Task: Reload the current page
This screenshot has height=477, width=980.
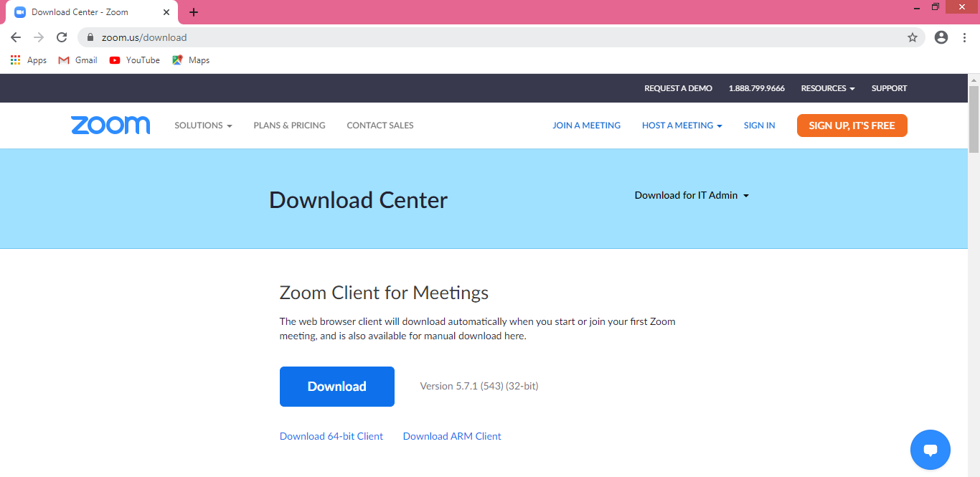Action: 61,37
